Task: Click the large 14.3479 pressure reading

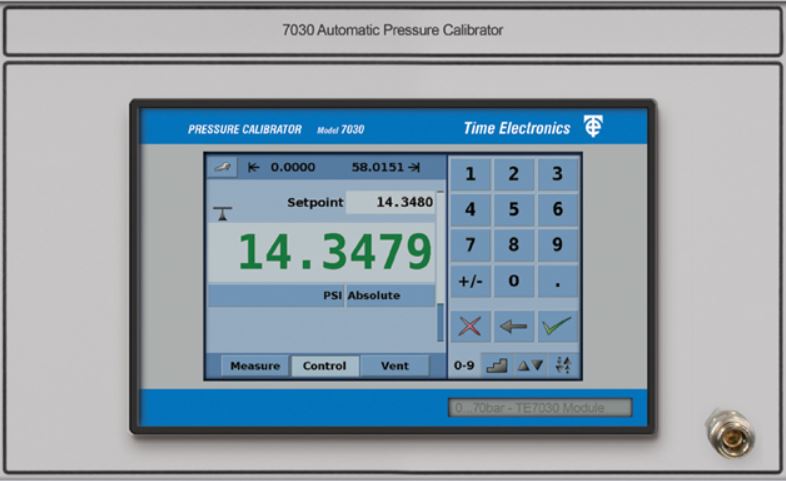Action: (334, 252)
